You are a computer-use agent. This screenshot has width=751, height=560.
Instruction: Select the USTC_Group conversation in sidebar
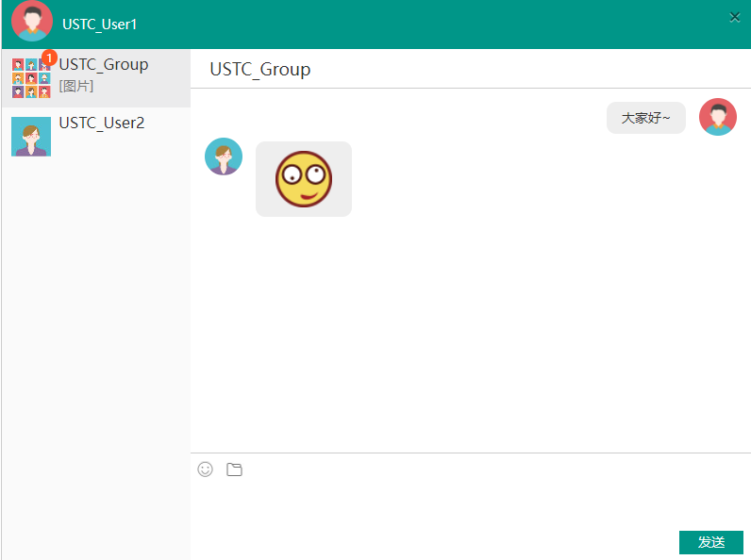tap(96, 78)
